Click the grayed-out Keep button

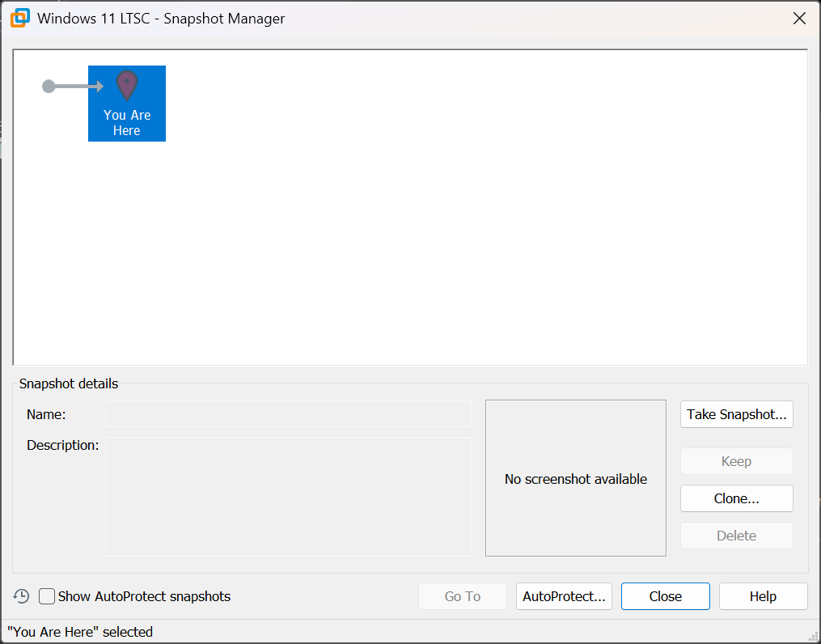(737, 460)
